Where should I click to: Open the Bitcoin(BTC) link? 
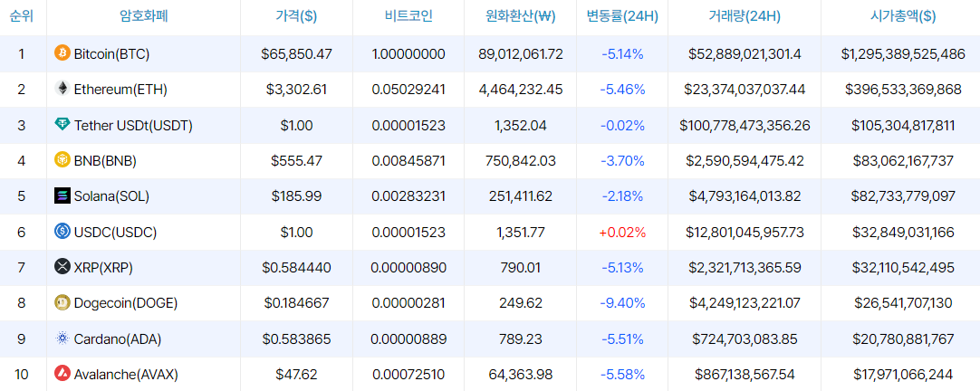[111, 53]
